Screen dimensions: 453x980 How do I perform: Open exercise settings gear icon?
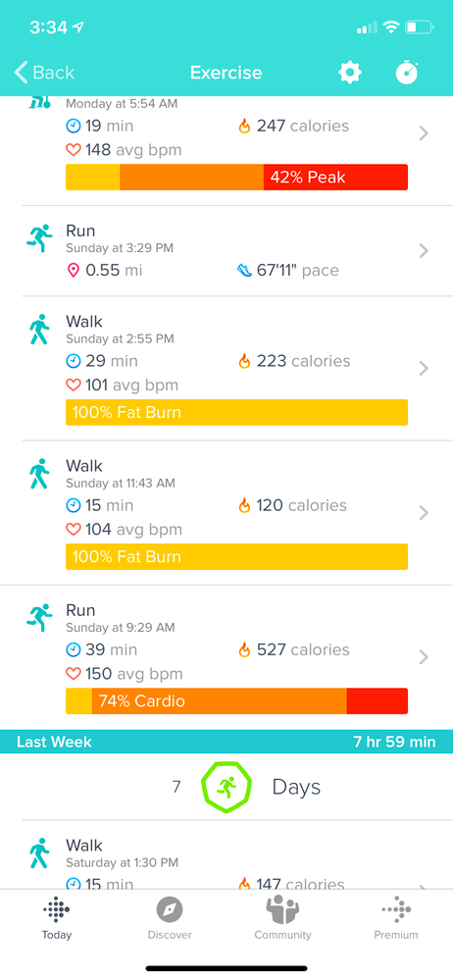[350, 73]
